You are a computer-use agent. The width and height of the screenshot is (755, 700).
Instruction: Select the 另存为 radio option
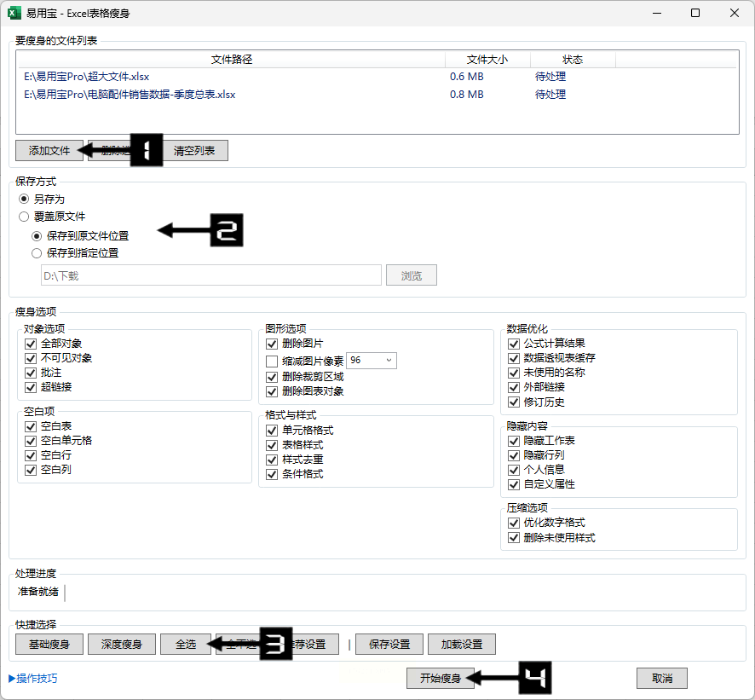pos(24,199)
